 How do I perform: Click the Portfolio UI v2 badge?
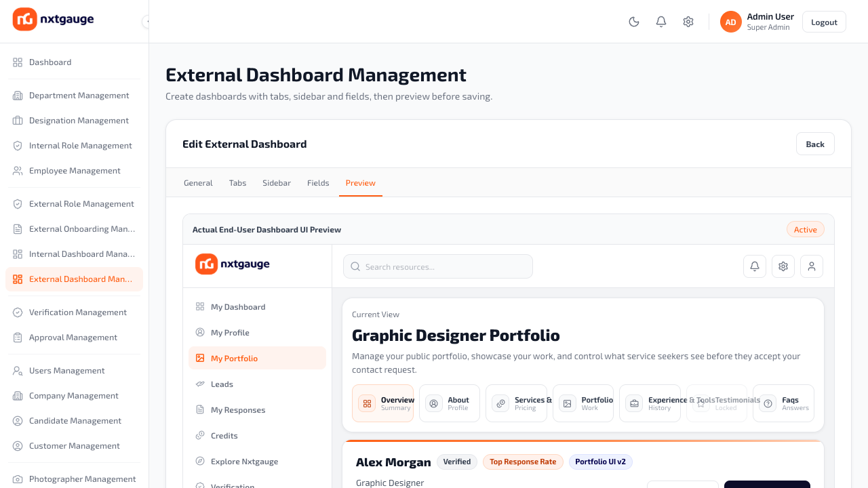pyautogui.click(x=601, y=462)
